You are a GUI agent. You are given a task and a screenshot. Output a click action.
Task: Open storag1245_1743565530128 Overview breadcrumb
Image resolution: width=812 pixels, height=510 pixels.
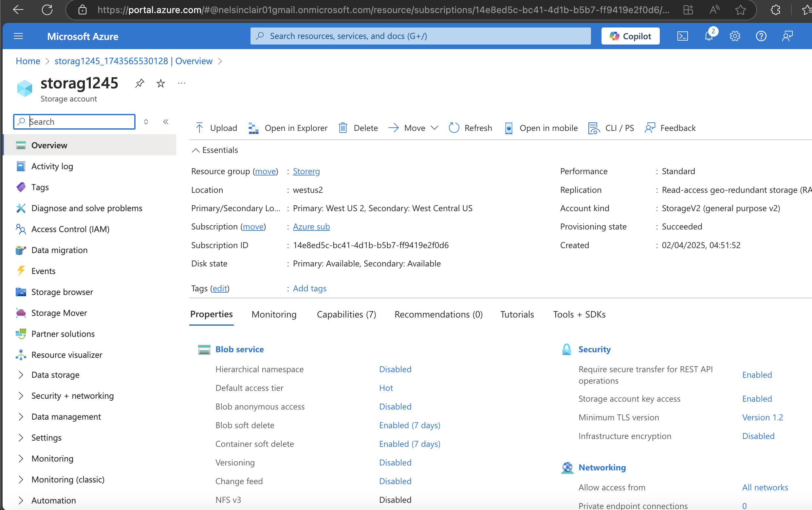tap(134, 61)
